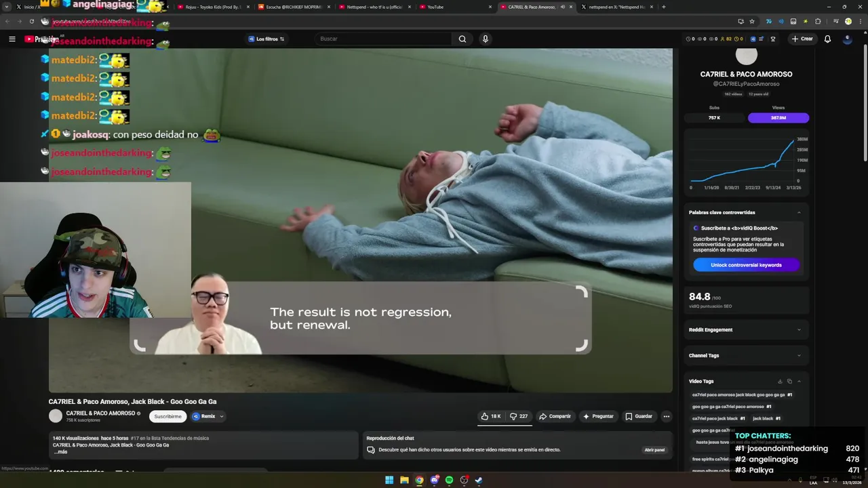Click inside the Buscar search field
868x488 pixels.
click(383, 39)
